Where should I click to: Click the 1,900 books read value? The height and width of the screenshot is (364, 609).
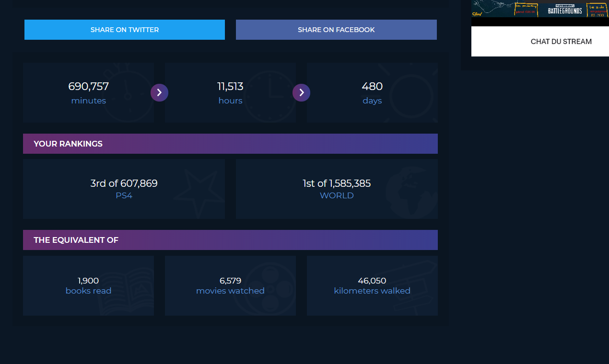coord(88,281)
